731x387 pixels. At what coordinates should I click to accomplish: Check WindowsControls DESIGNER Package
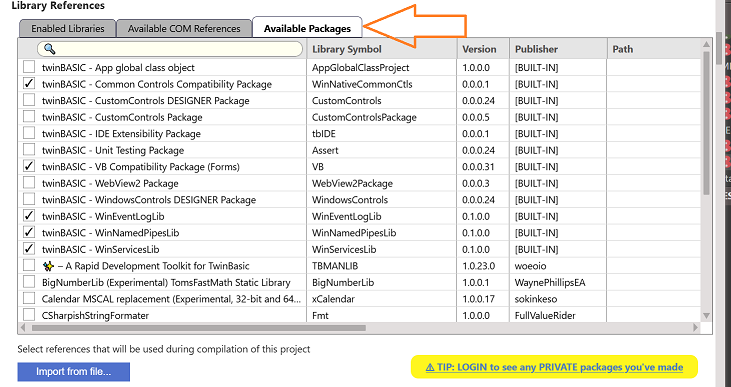(x=29, y=200)
